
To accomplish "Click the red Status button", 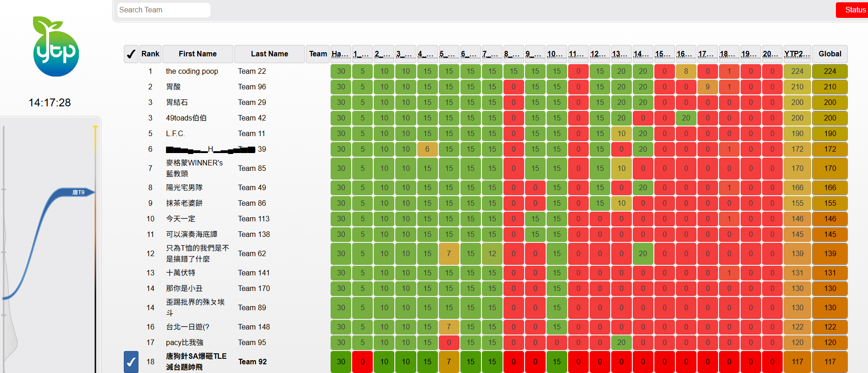I will click(853, 10).
